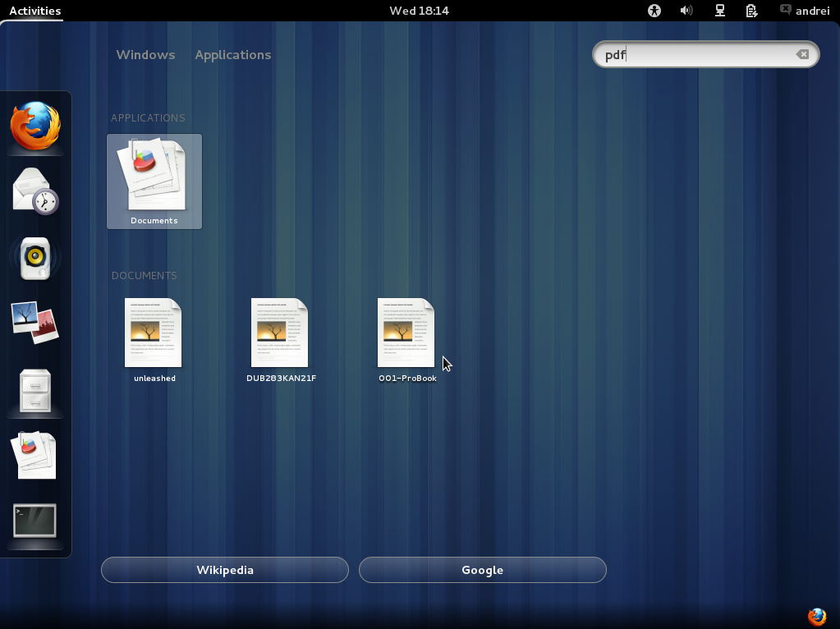Open the Documents dock icon
The width and height of the screenshot is (840, 629).
coord(34,454)
